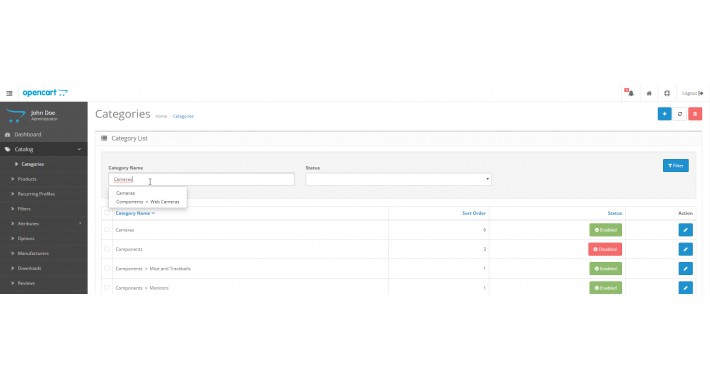Sort by Category Name column header
710x380 pixels.
135,213
